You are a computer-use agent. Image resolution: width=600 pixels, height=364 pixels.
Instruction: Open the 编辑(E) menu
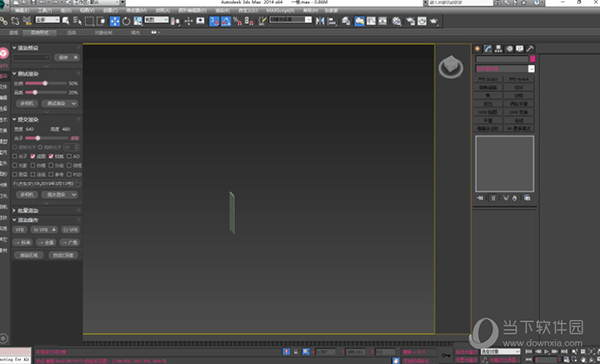click(21, 10)
